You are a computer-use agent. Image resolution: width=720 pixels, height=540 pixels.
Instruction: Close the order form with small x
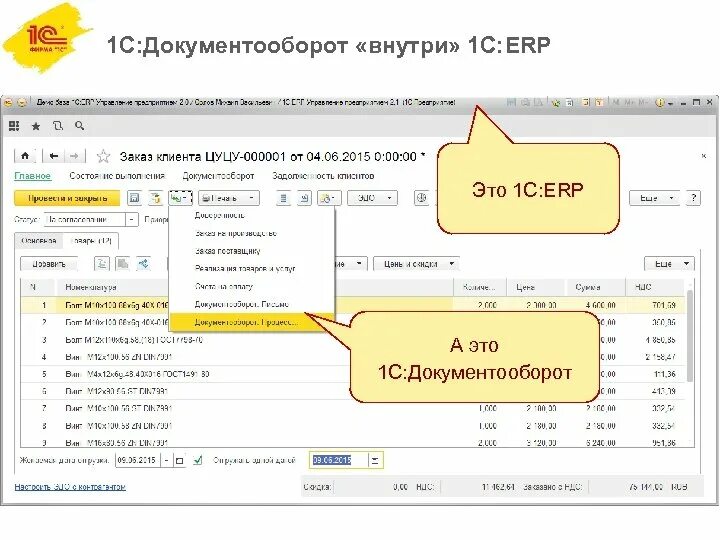703,156
